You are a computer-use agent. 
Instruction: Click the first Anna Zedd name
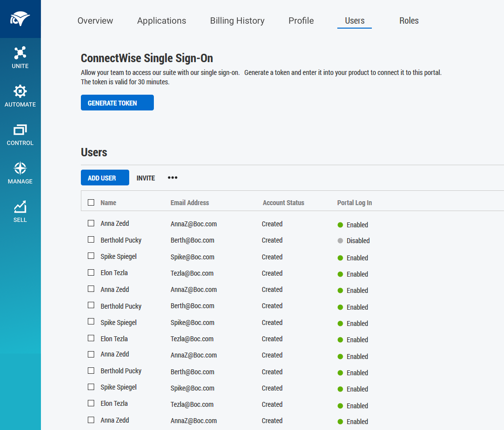click(115, 223)
